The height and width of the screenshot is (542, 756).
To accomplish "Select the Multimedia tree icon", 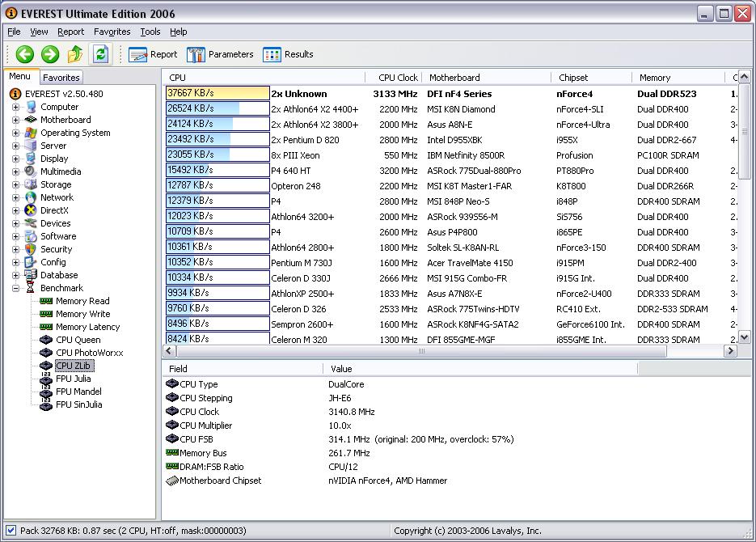I will click(31, 171).
